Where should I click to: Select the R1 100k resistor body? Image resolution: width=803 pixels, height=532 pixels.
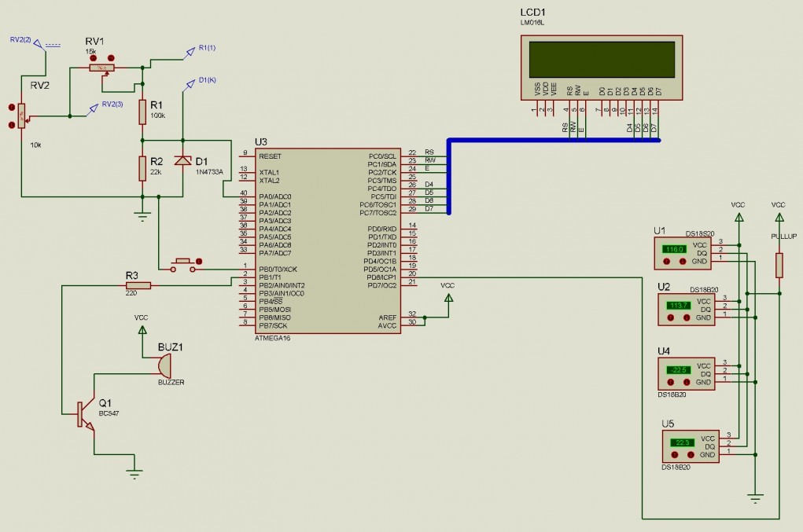pyautogui.click(x=142, y=112)
